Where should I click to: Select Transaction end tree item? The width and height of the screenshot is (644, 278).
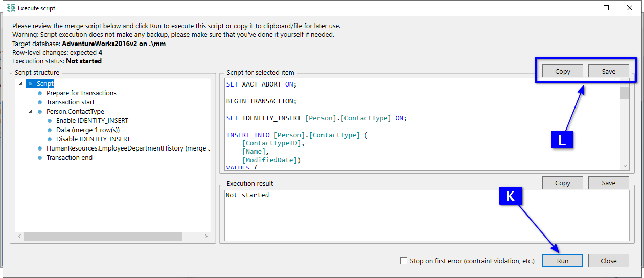(70, 157)
